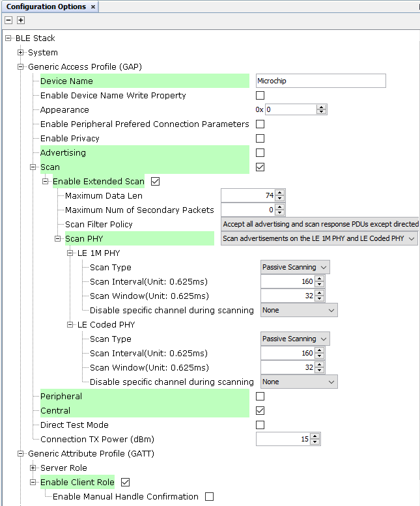
Task: Close the Configuration Options tab
Action: (x=93, y=7)
